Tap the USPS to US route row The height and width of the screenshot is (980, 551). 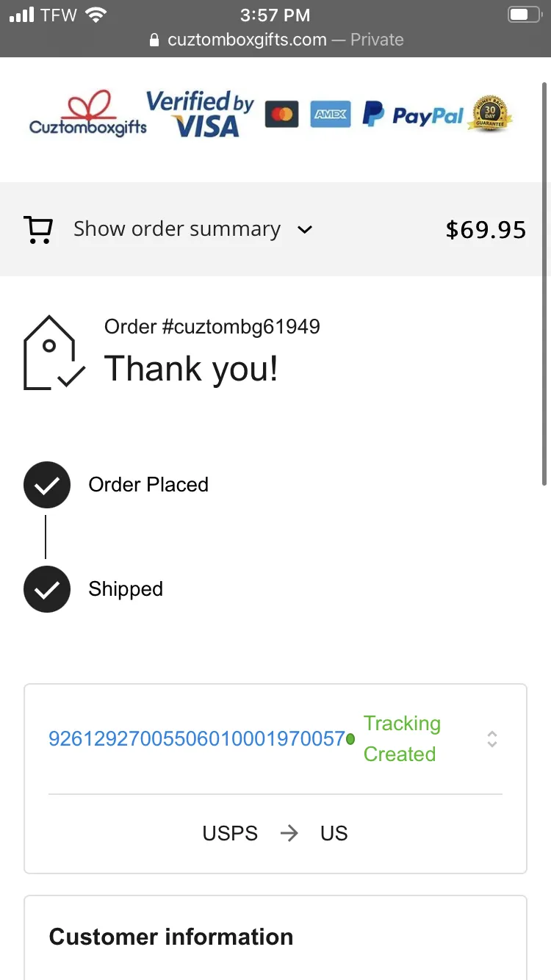click(x=275, y=833)
